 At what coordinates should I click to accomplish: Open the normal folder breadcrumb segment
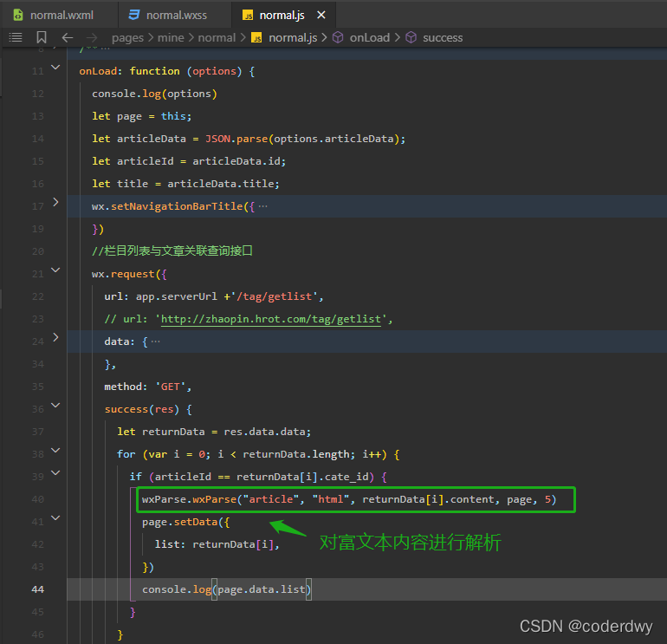pyautogui.click(x=217, y=37)
